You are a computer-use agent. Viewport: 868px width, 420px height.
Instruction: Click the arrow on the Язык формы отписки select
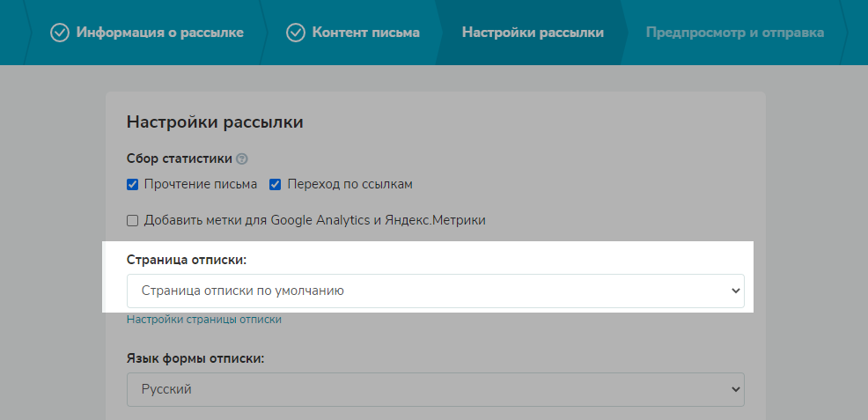[x=736, y=389]
